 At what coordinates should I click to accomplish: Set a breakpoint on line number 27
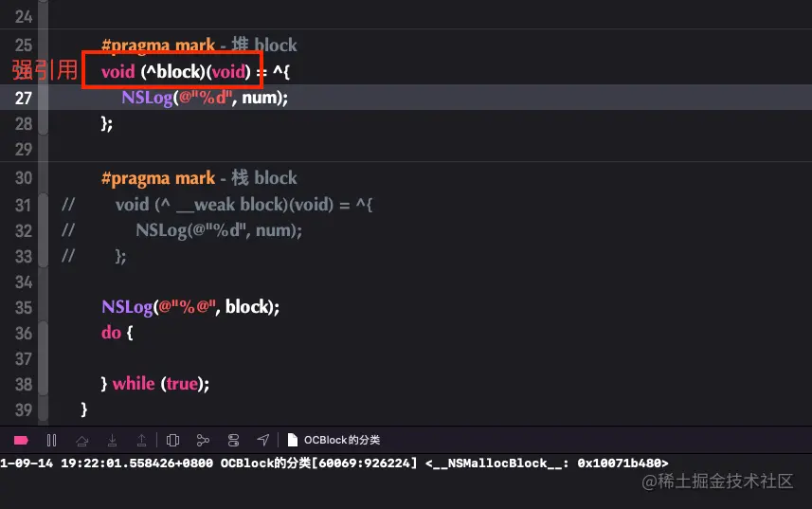(x=24, y=98)
